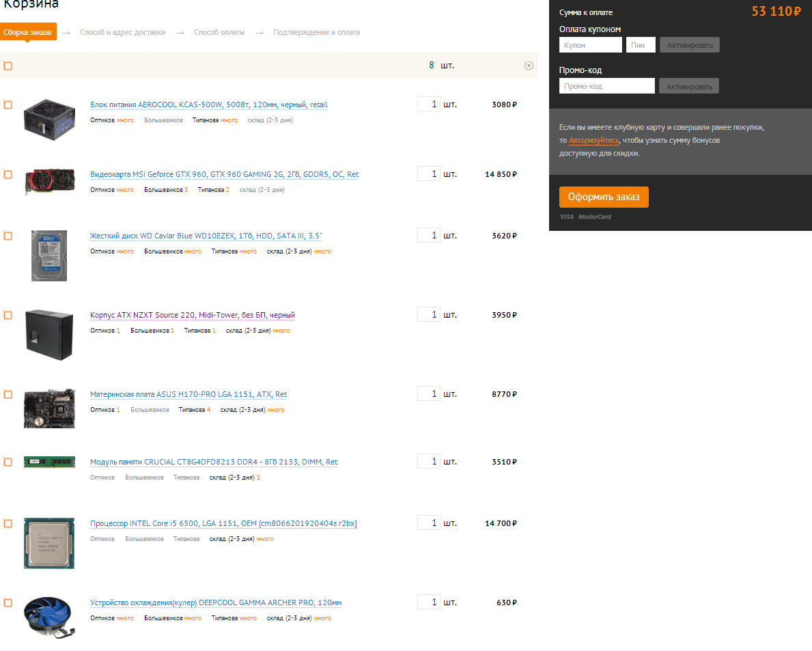
Task: Open the MSI GeForce GTX 960 graphics card link
Action: (x=224, y=174)
